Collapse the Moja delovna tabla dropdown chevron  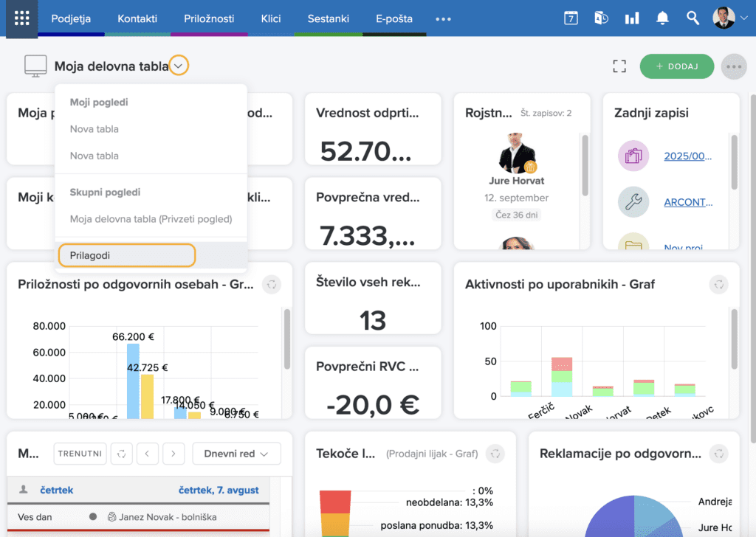click(179, 66)
